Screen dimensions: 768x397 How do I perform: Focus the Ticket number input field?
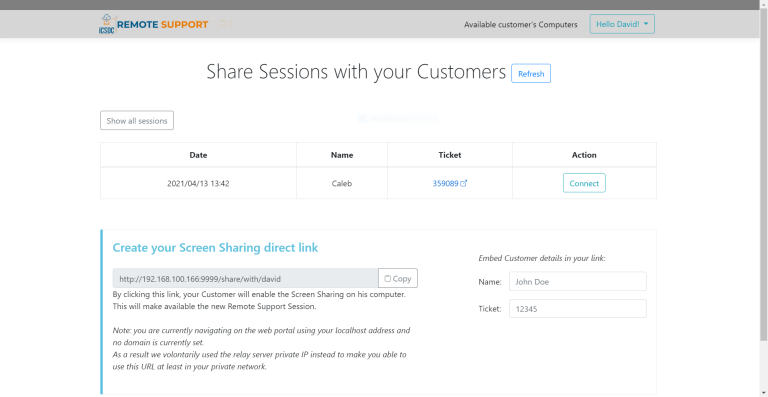point(577,309)
